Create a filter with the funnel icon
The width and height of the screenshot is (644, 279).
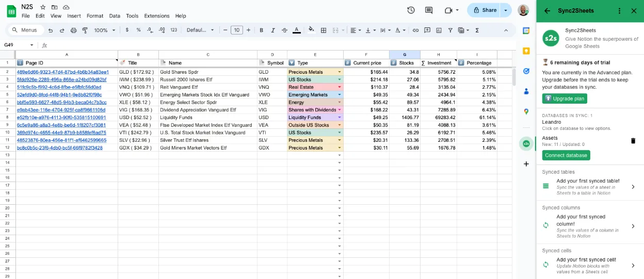(x=450, y=30)
